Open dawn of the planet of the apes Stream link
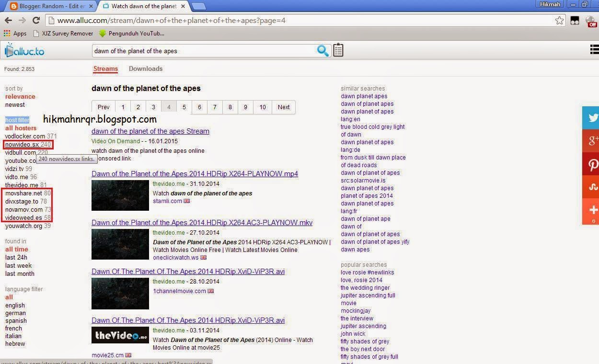The width and height of the screenshot is (599, 364). (150, 131)
